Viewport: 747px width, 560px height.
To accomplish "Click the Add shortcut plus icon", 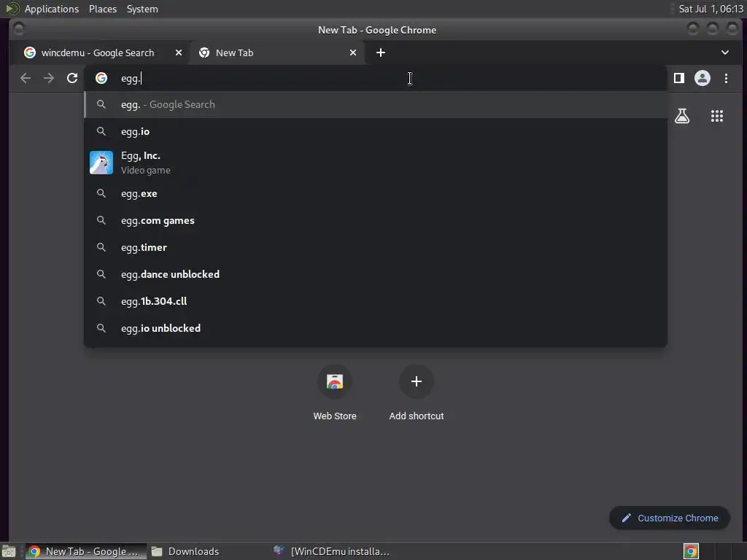I will [x=417, y=381].
